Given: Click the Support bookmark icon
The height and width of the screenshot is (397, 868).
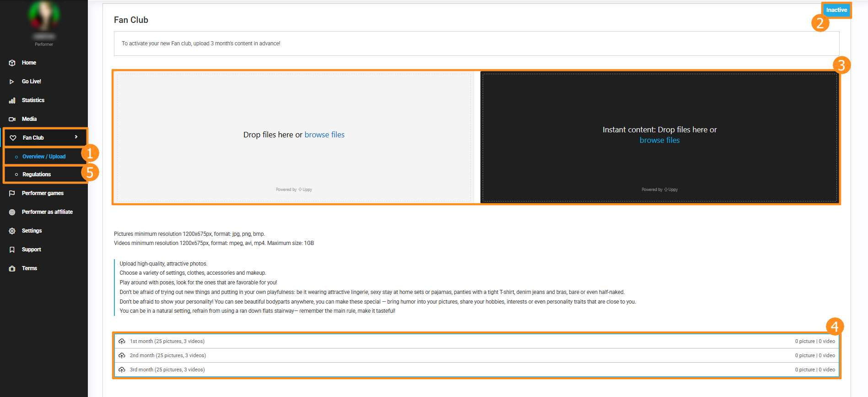Looking at the screenshot, I should [12, 250].
